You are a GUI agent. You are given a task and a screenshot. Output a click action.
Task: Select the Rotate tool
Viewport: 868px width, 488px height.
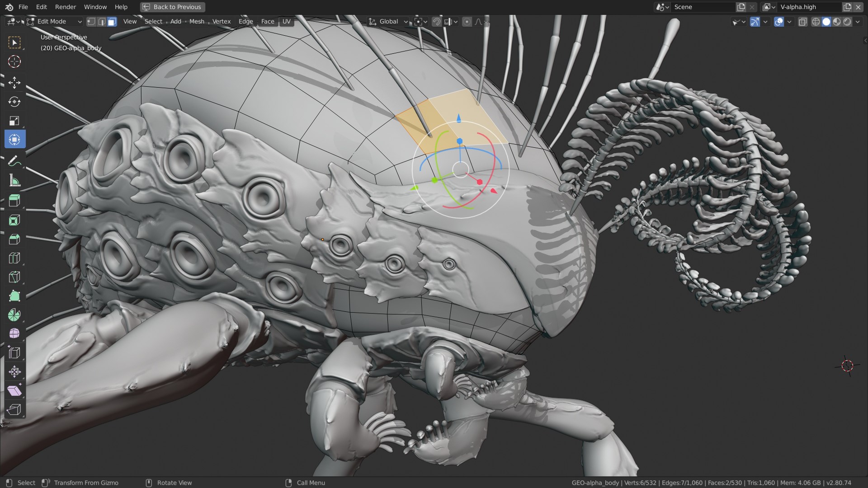pos(15,102)
